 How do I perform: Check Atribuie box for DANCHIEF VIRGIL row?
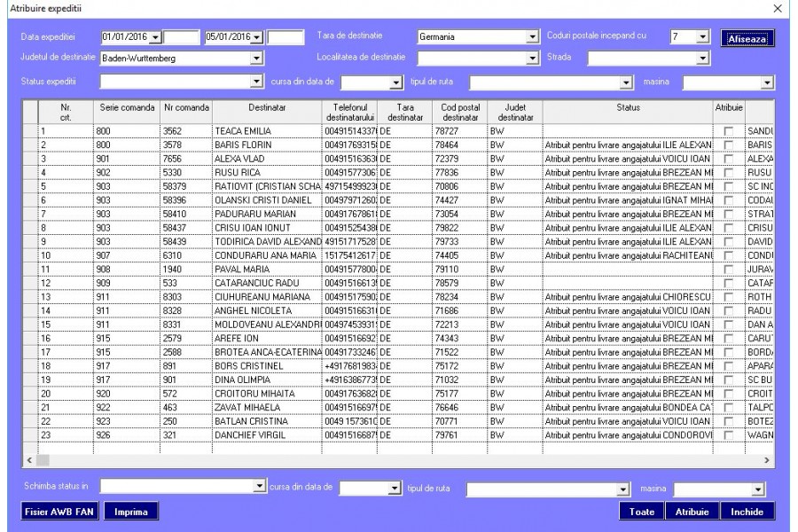click(x=729, y=435)
